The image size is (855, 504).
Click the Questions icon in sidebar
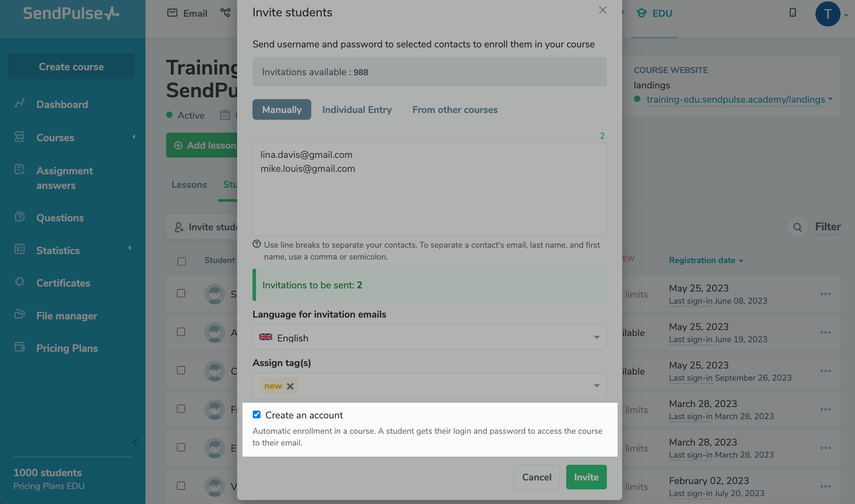(20, 217)
